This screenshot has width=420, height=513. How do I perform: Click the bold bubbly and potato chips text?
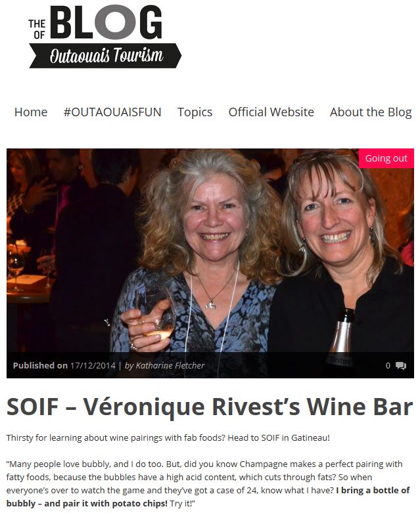208,497
